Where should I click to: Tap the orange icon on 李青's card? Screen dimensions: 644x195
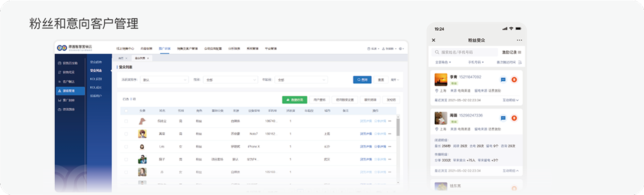click(514, 80)
